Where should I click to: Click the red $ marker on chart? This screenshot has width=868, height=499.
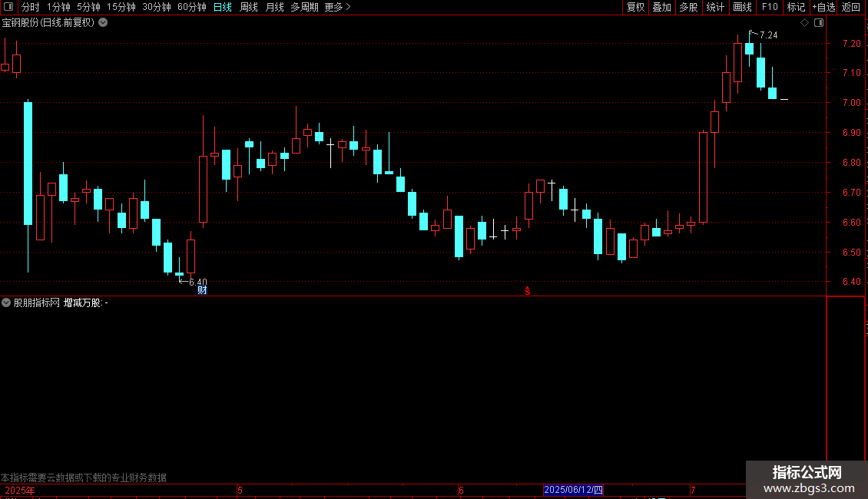(x=528, y=291)
